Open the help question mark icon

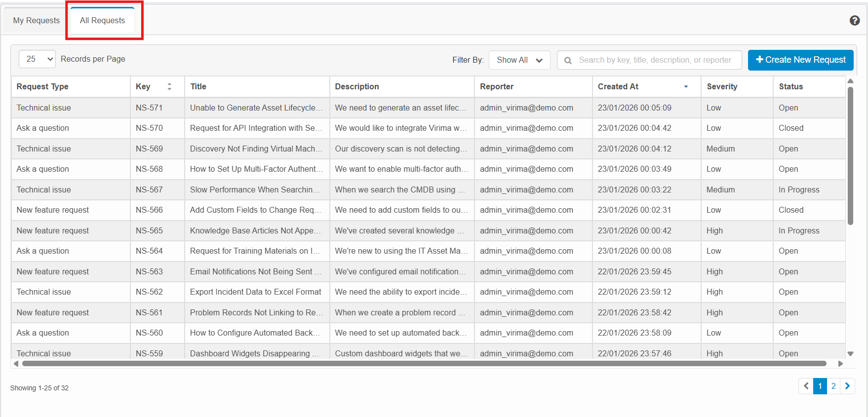(x=855, y=20)
